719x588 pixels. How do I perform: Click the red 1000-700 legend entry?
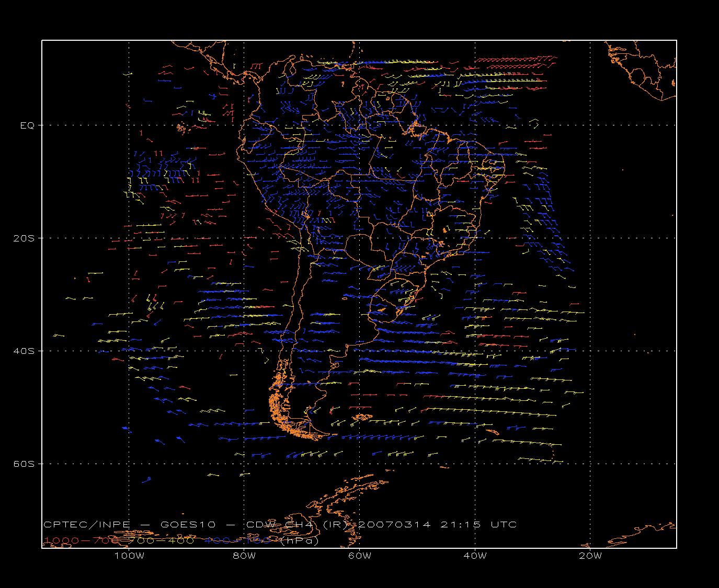[82, 541]
